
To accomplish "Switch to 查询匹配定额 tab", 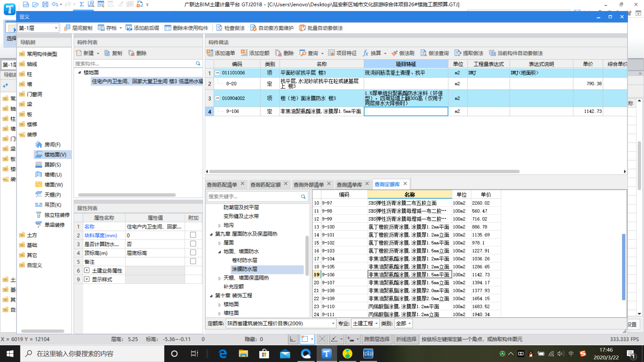I will [265, 184].
